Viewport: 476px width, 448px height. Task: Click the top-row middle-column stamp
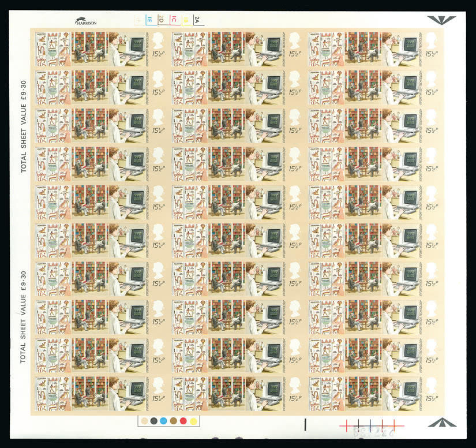237,49
